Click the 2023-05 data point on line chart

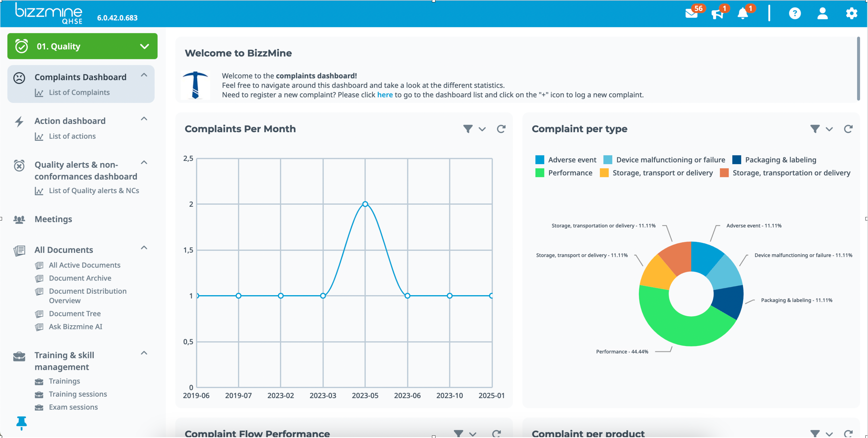pyautogui.click(x=365, y=204)
